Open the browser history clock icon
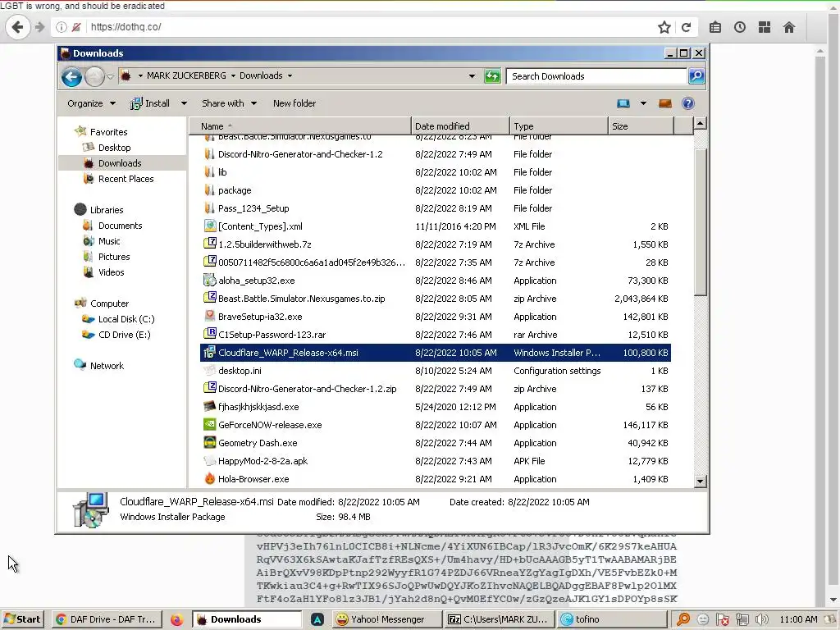Screen dimensions: 840x630 740,27
